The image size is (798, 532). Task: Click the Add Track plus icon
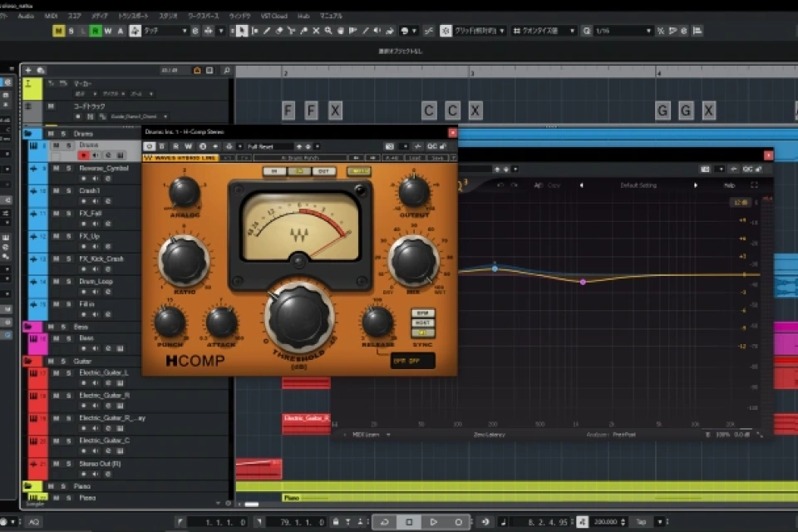[x=28, y=71]
